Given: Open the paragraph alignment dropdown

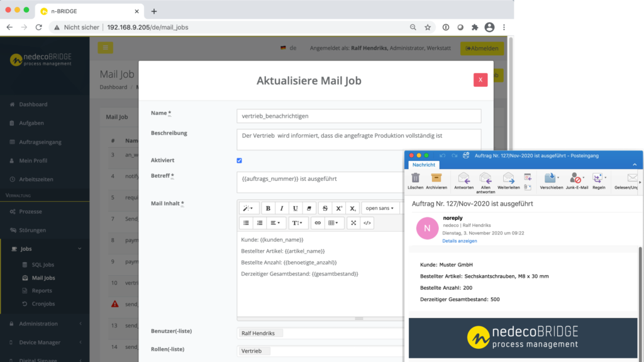Looking at the screenshot, I should [275, 223].
